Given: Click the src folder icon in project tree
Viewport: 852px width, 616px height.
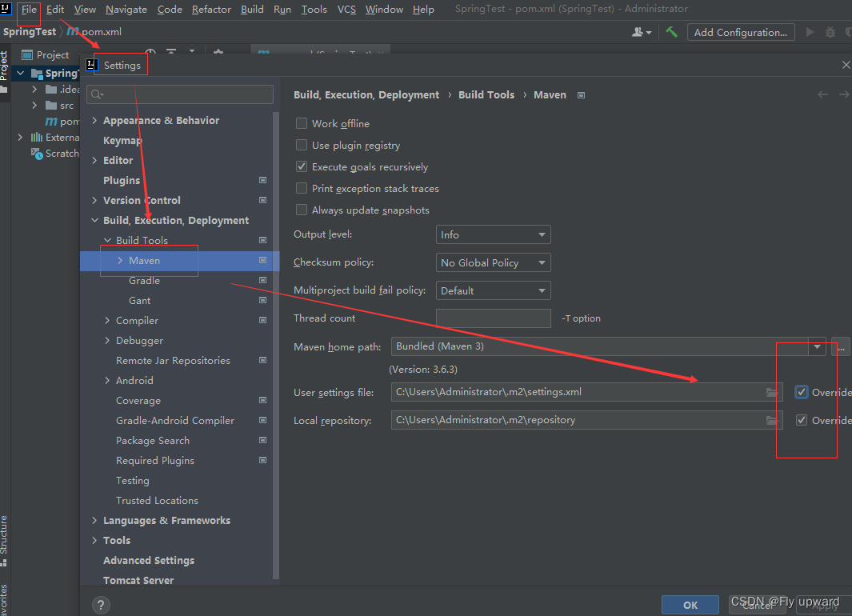Looking at the screenshot, I should [51, 106].
